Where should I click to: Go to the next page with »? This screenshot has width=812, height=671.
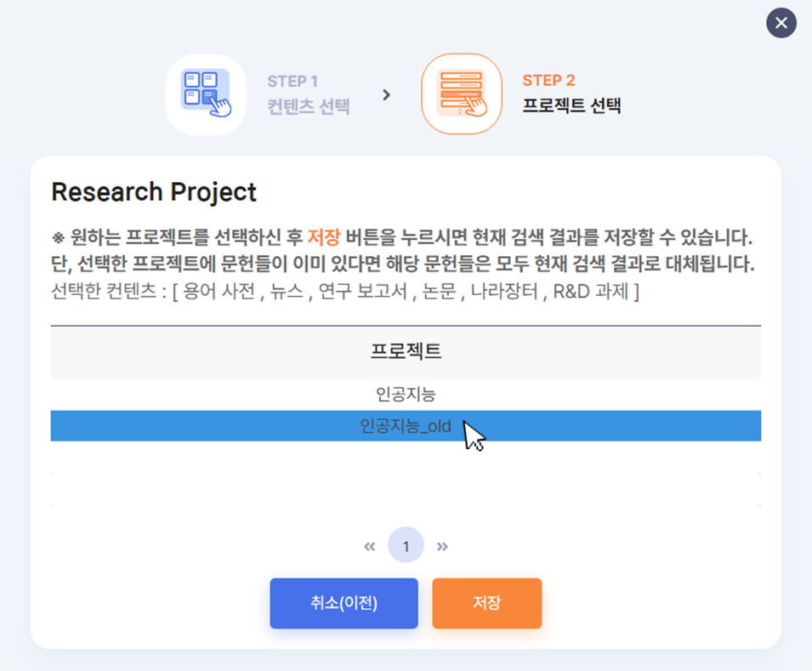coord(442,546)
